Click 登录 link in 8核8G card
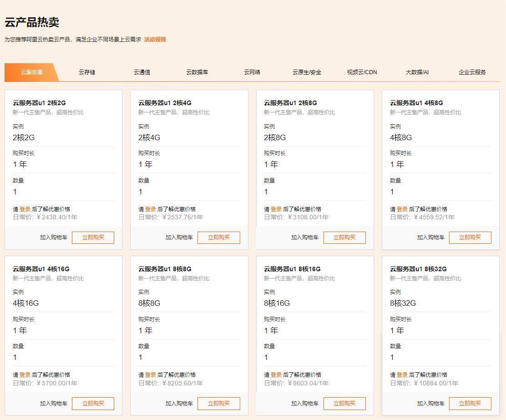Viewport: 506px width, 420px height. (x=150, y=375)
